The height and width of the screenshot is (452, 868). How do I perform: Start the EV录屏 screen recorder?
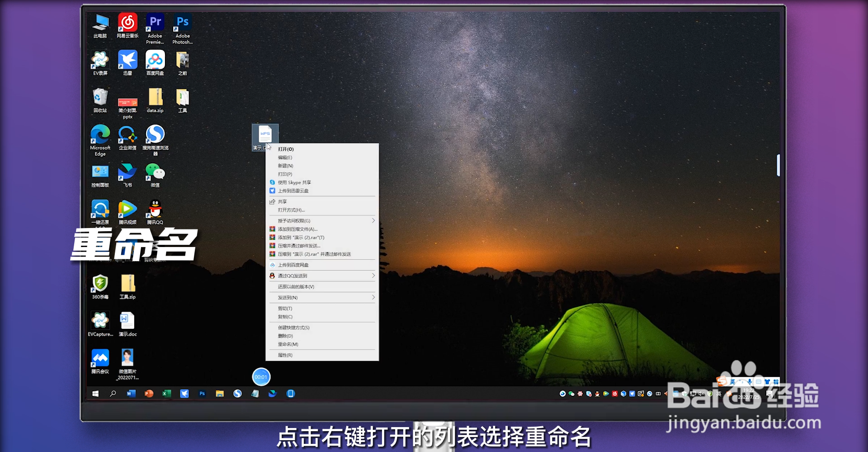100,60
